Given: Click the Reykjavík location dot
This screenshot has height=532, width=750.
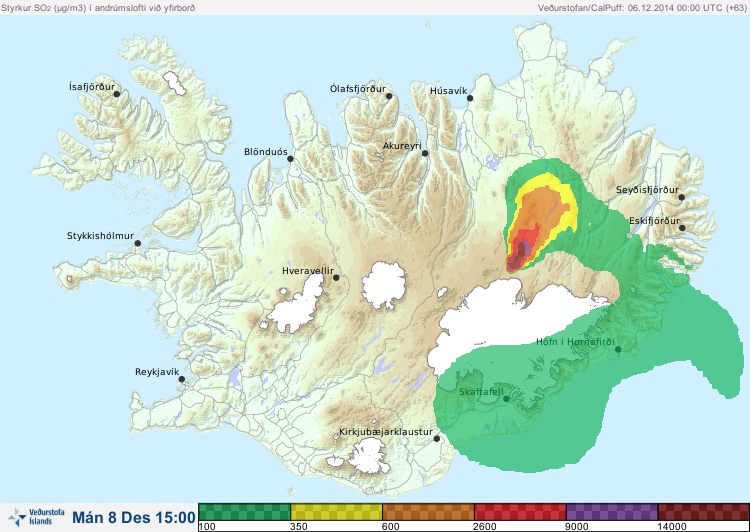Looking at the screenshot, I should (x=182, y=379).
